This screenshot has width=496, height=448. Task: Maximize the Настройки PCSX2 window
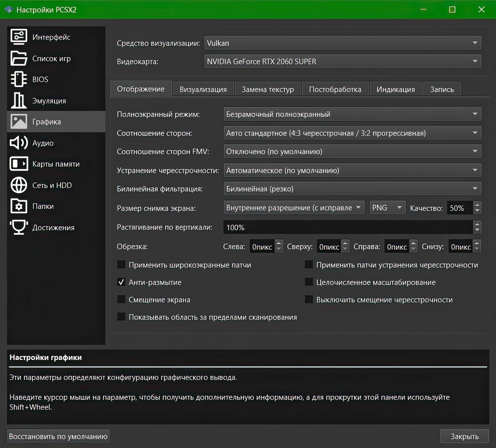[x=452, y=9]
